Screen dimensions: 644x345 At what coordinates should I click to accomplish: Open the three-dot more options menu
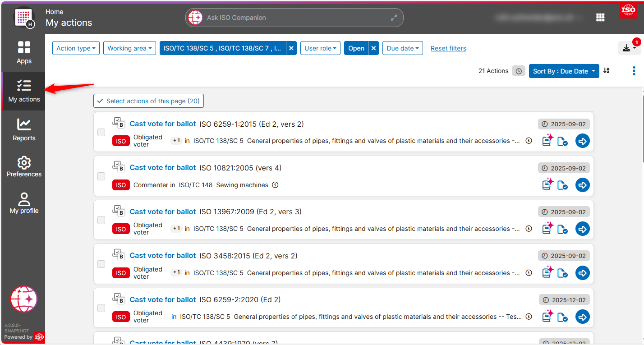point(634,71)
